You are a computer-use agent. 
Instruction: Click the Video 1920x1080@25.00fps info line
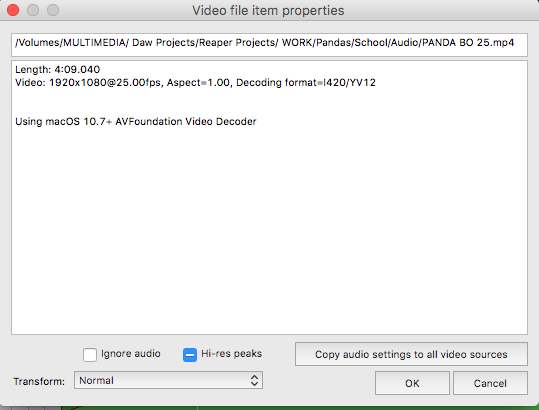[x=195, y=82]
